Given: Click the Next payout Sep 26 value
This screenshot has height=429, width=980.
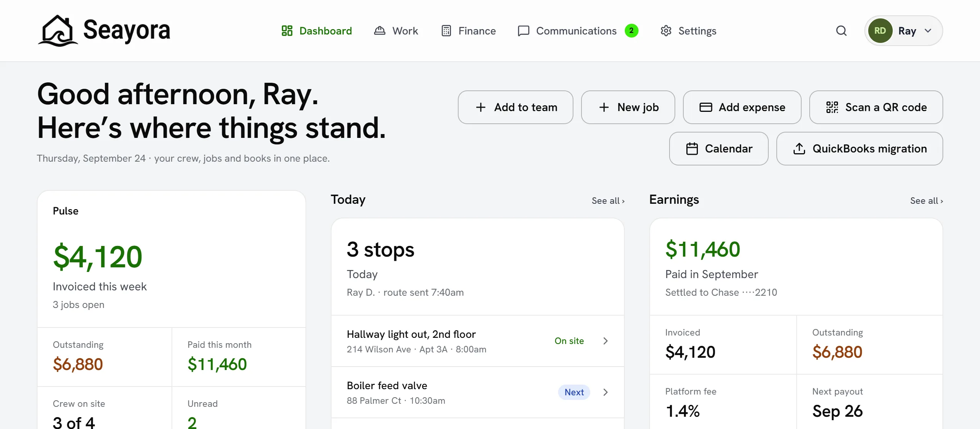Looking at the screenshot, I should 838,411.
